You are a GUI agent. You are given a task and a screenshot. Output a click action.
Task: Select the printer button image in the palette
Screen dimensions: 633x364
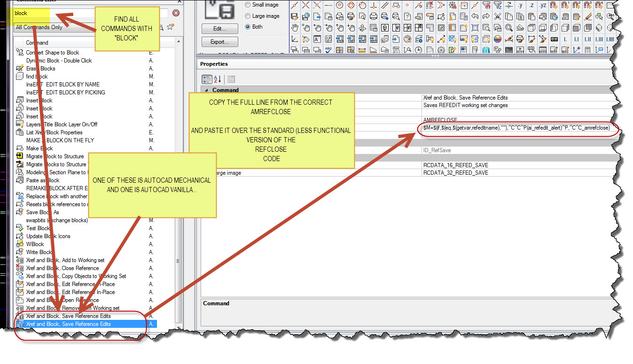coord(374,16)
